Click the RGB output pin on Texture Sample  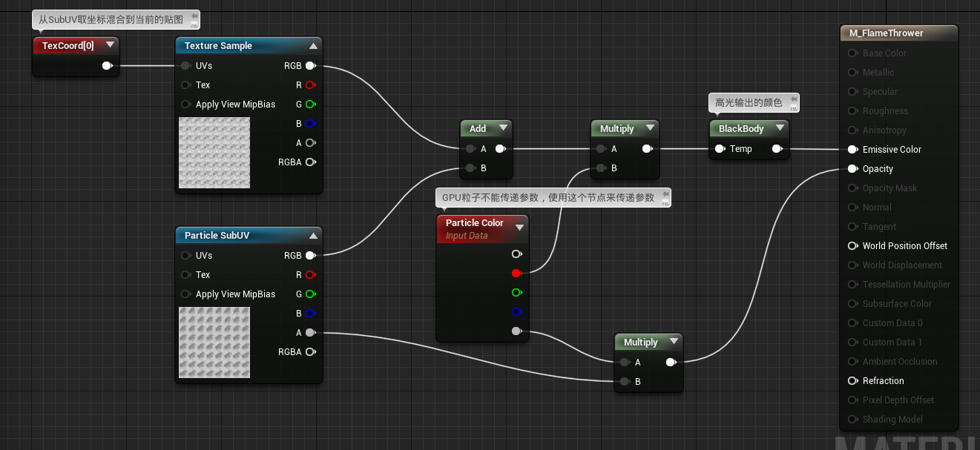coord(311,65)
